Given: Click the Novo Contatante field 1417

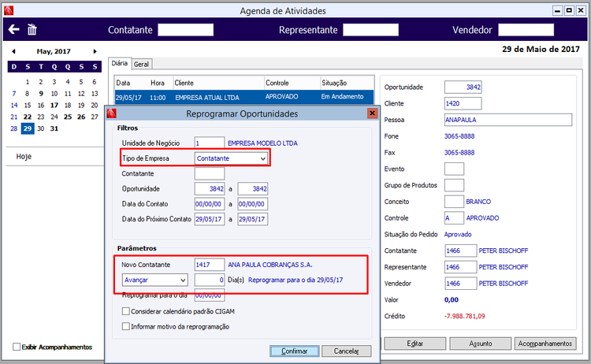Looking at the screenshot, I should click(210, 265).
